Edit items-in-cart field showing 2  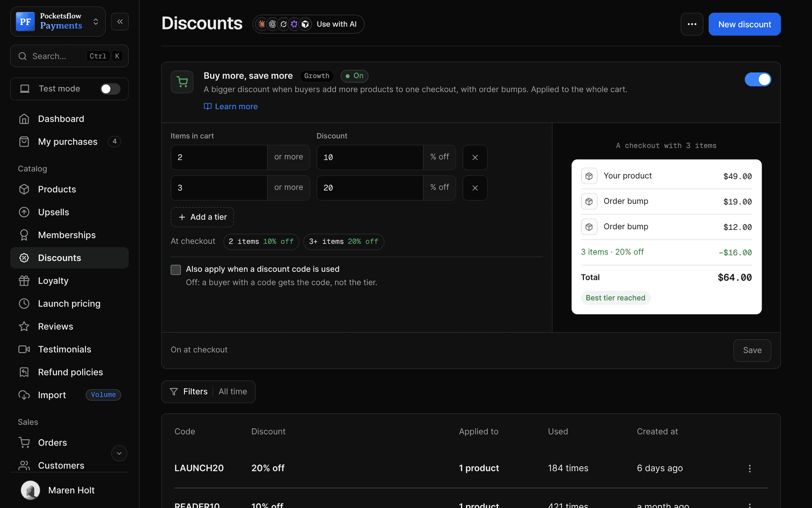tap(219, 157)
